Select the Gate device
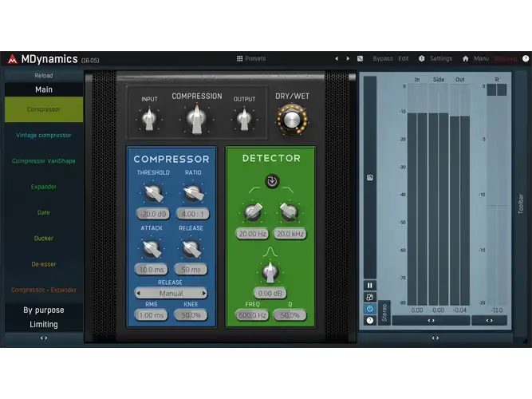This screenshot has height=399, width=532. tap(44, 212)
